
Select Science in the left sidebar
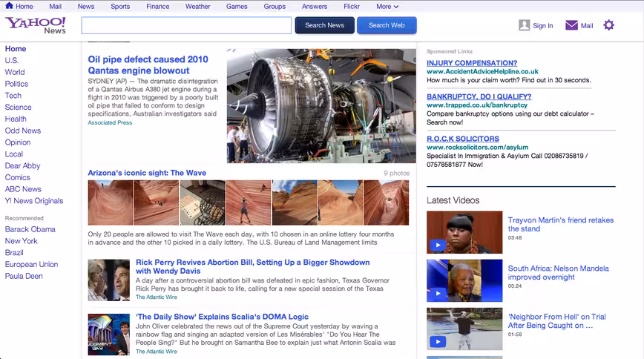(x=18, y=108)
